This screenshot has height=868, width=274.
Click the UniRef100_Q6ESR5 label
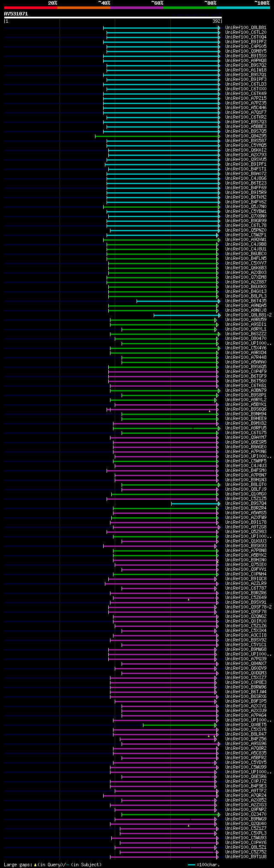(246, 442)
